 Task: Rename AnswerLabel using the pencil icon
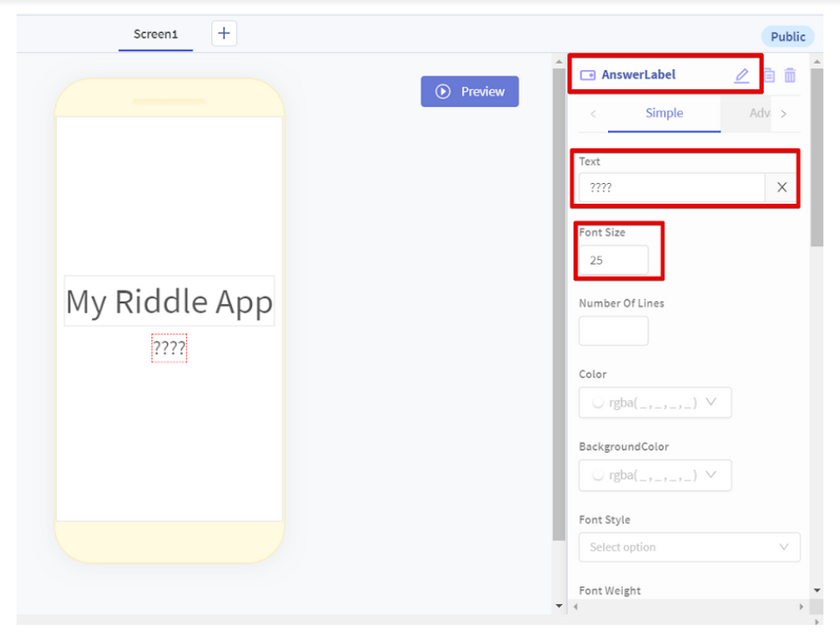[741, 75]
